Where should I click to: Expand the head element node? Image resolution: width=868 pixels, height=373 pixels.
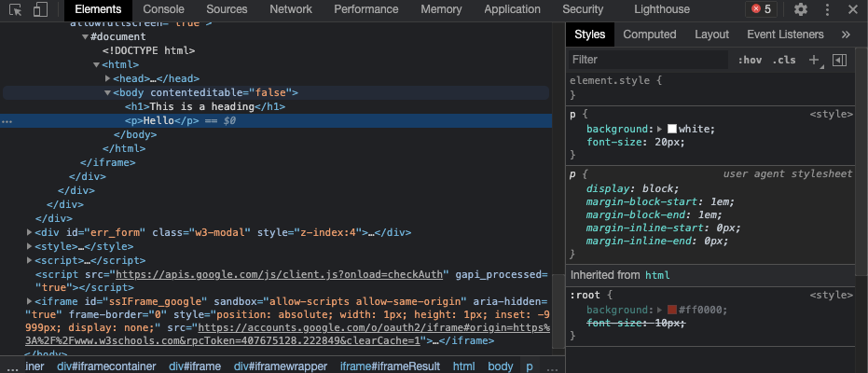[108, 78]
